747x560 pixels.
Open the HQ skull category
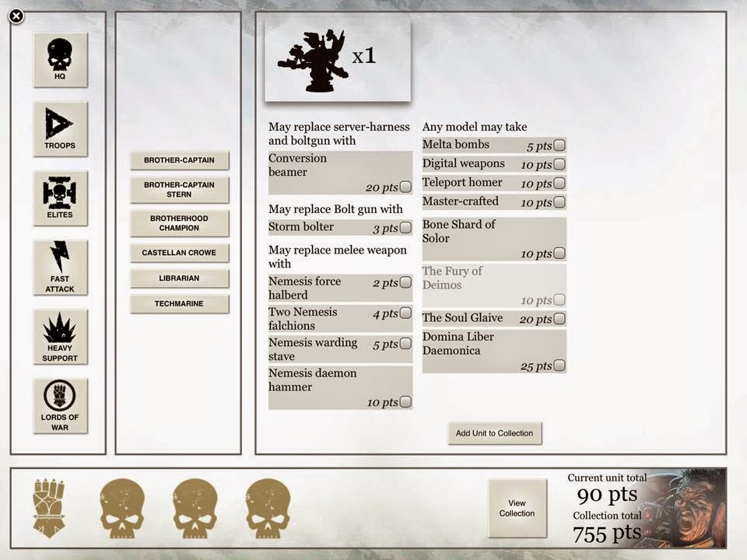coord(60,60)
